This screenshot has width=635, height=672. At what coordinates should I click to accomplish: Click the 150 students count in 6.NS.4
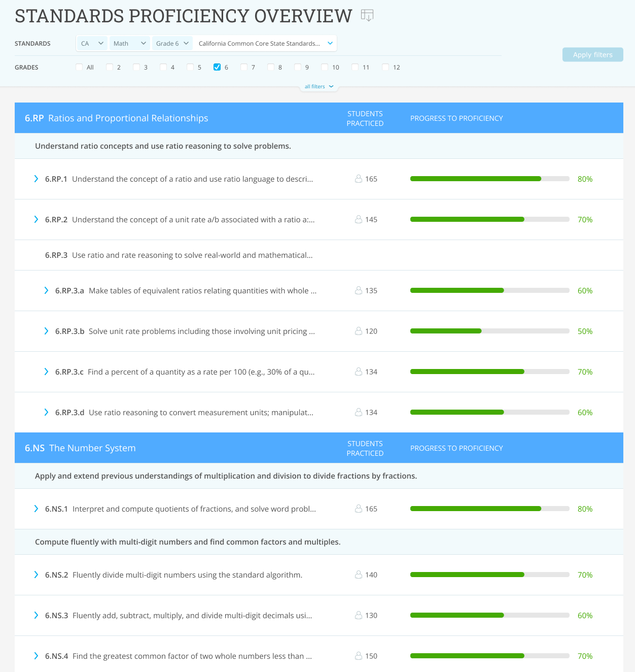click(x=371, y=656)
